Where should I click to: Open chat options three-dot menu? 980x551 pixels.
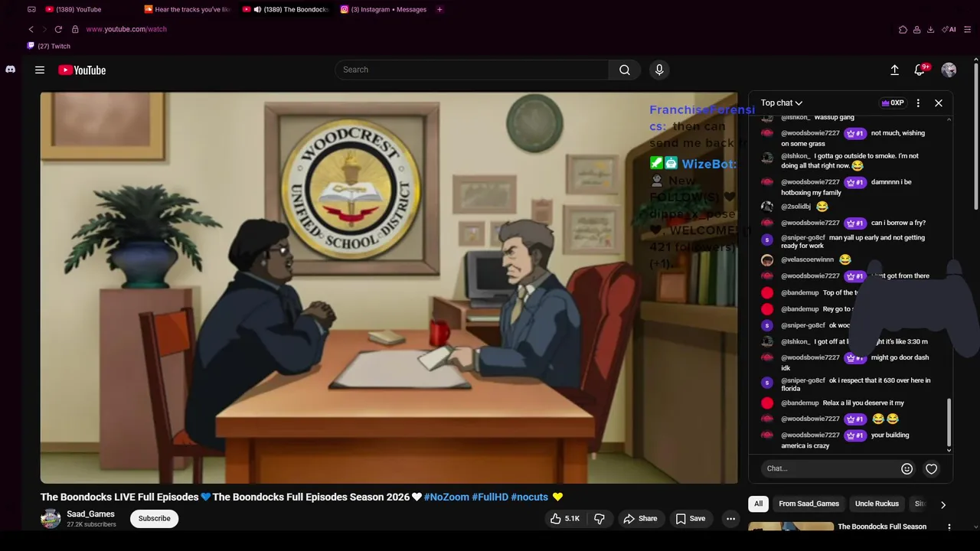[918, 103]
